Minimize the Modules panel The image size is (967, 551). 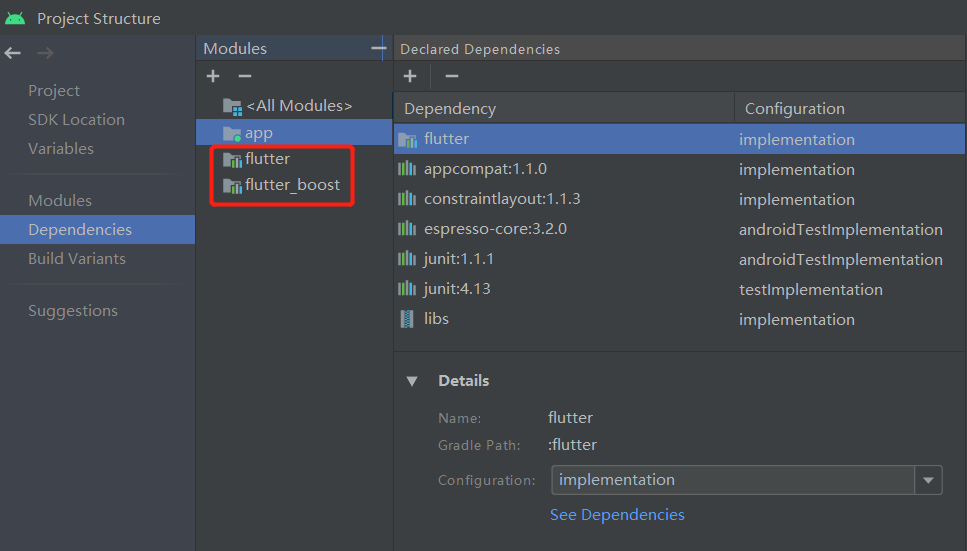click(x=378, y=48)
